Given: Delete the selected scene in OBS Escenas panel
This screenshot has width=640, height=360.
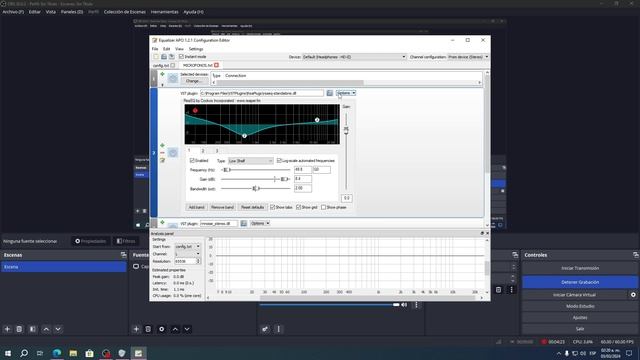Looking at the screenshot, I should [x=19, y=329].
